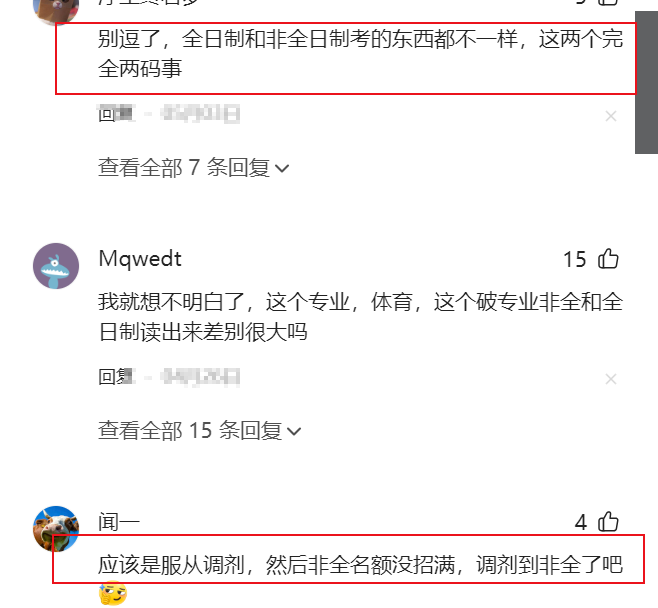Expand 查看全部 7 条回复
Screen dimensions: 658x608
click(x=193, y=167)
